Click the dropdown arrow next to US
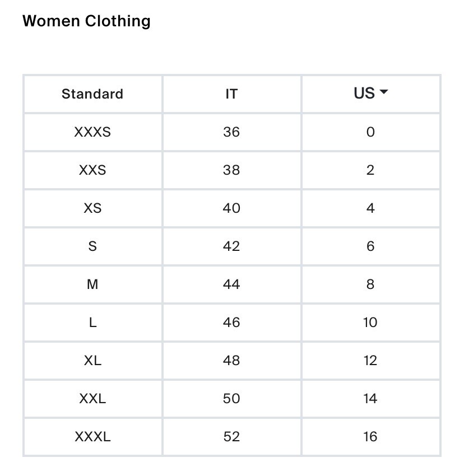 pyautogui.click(x=384, y=92)
